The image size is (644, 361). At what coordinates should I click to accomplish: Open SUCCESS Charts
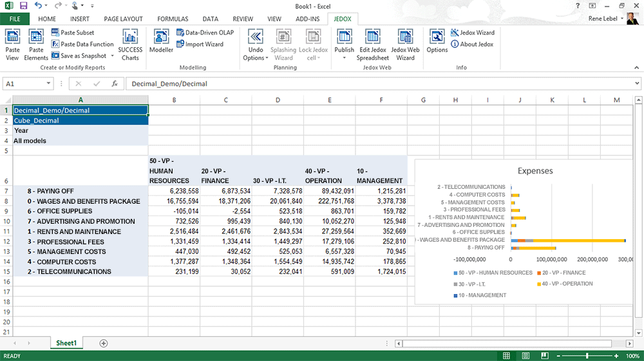130,45
